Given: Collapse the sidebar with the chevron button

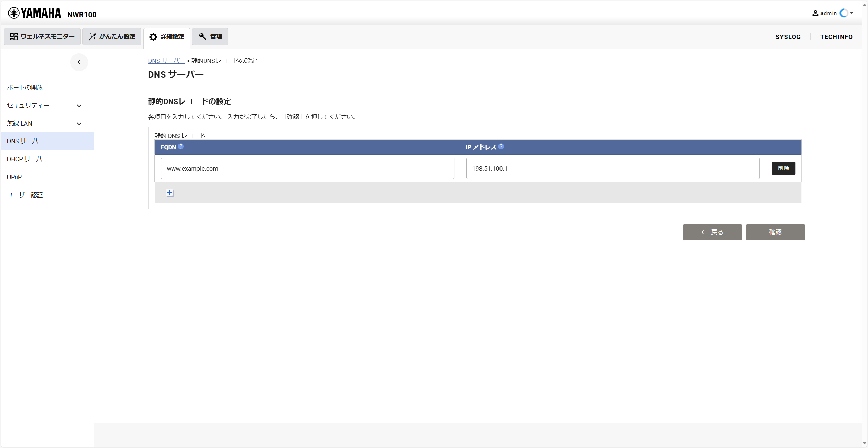Looking at the screenshot, I should tap(79, 62).
